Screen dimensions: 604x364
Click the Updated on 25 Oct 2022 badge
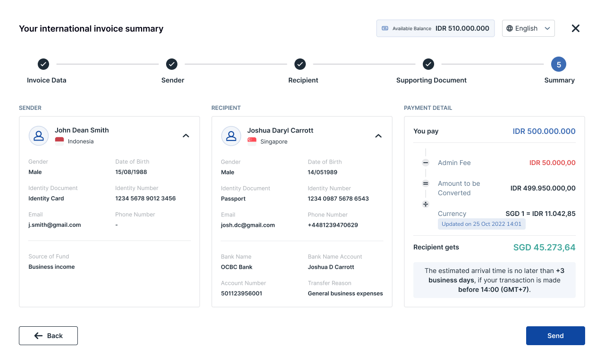click(x=481, y=224)
